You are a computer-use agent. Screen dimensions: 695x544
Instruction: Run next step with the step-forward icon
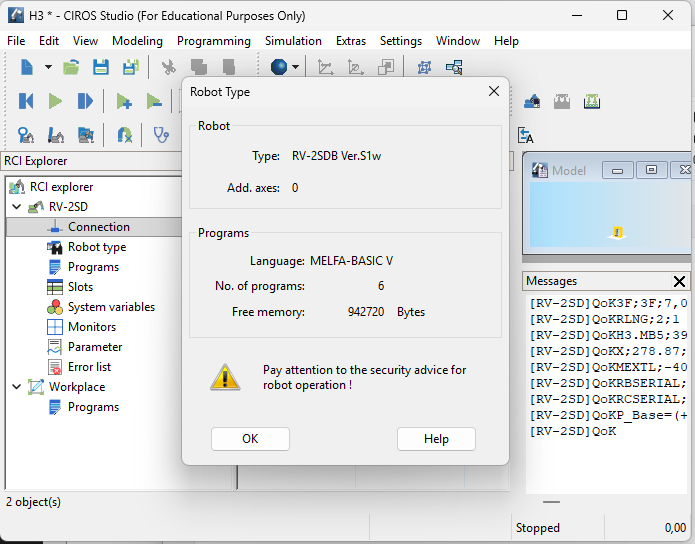(85, 101)
